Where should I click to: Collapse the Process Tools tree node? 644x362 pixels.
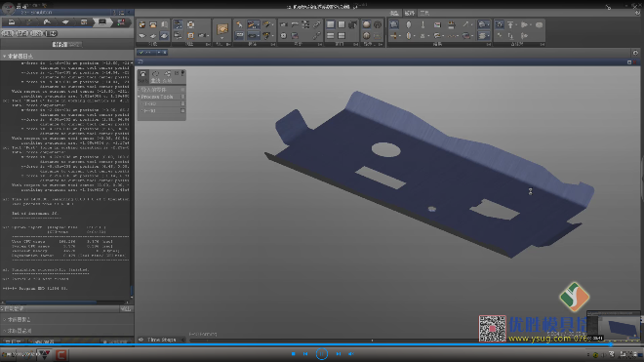tap(140, 97)
